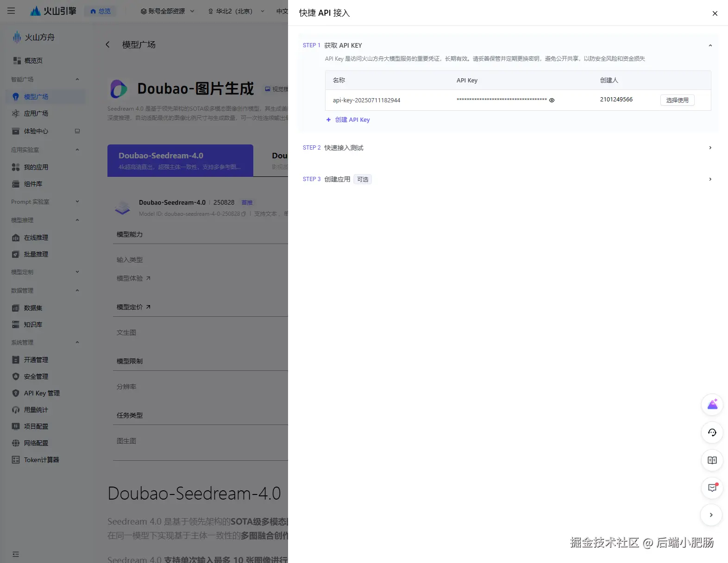Image resolution: width=728 pixels, height=563 pixels.
Task: Click the 组件库 sidebar icon
Action: click(x=16, y=184)
